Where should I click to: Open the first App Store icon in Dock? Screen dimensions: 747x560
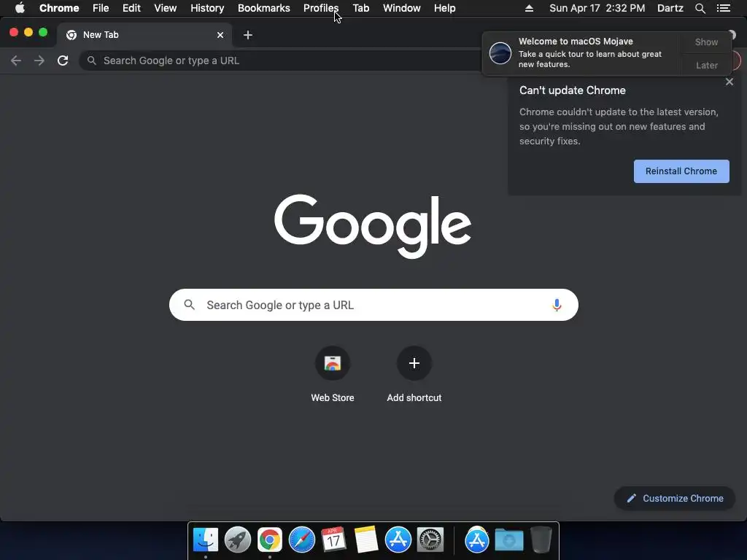click(x=398, y=540)
